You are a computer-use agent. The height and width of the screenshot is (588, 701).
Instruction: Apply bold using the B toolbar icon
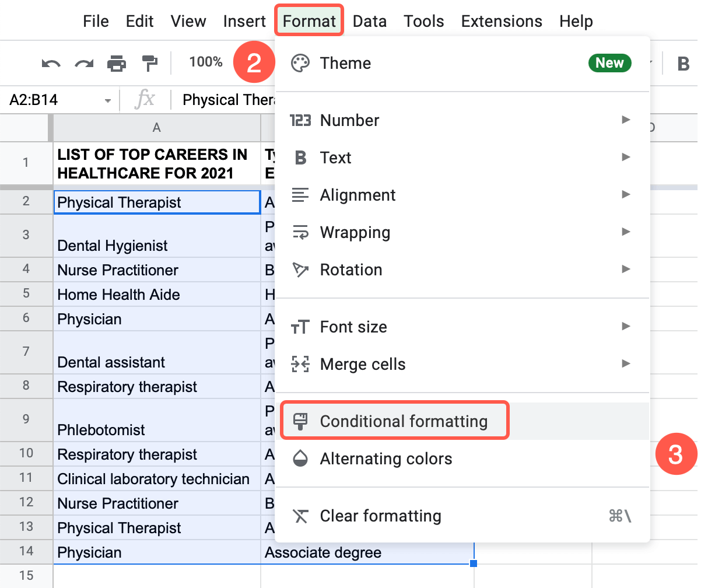683,62
